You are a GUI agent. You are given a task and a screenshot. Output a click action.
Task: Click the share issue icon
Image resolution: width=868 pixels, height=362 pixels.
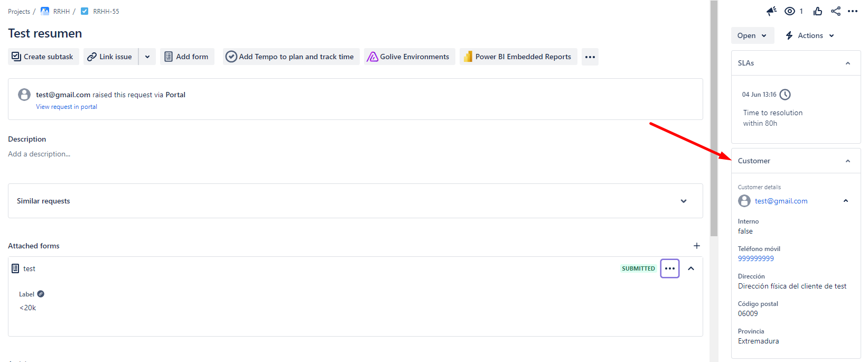point(835,11)
